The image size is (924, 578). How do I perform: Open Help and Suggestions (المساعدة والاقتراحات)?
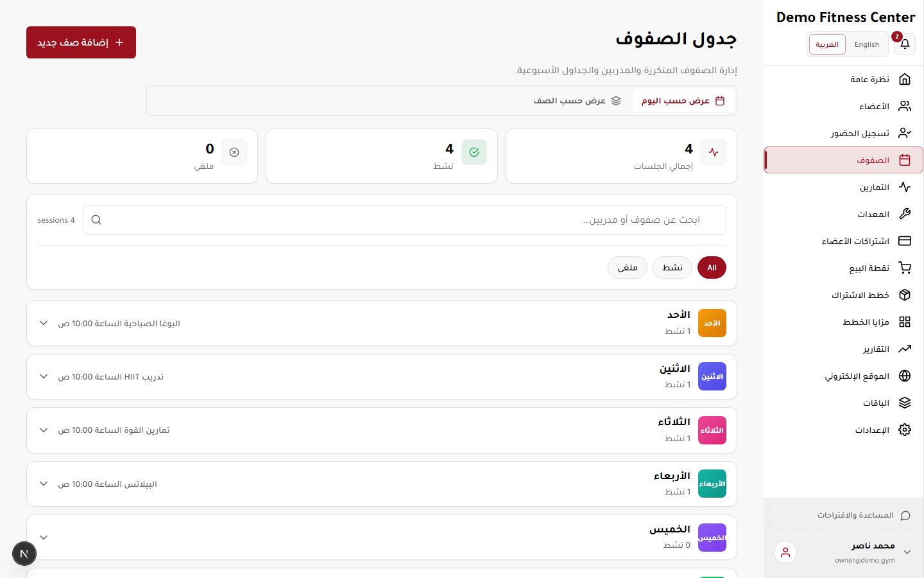pyautogui.click(x=843, y=516)
